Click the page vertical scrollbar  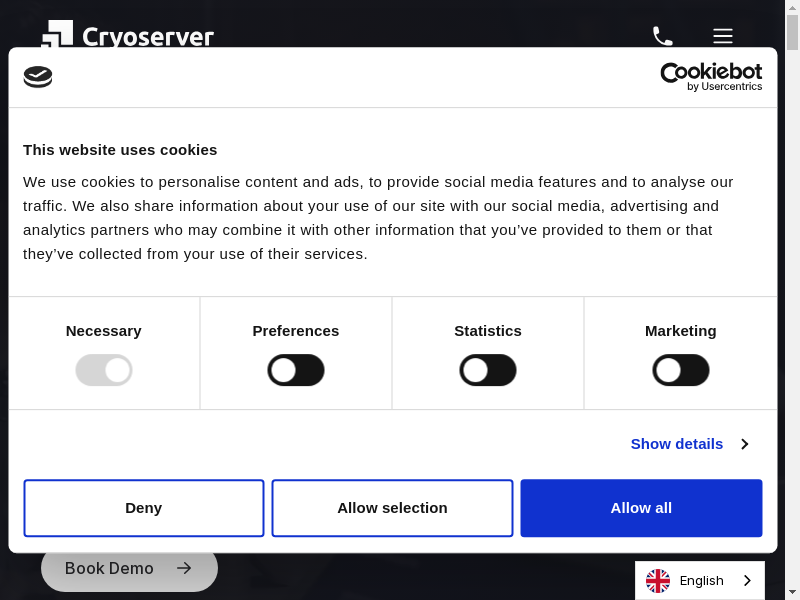coord(793,300)
